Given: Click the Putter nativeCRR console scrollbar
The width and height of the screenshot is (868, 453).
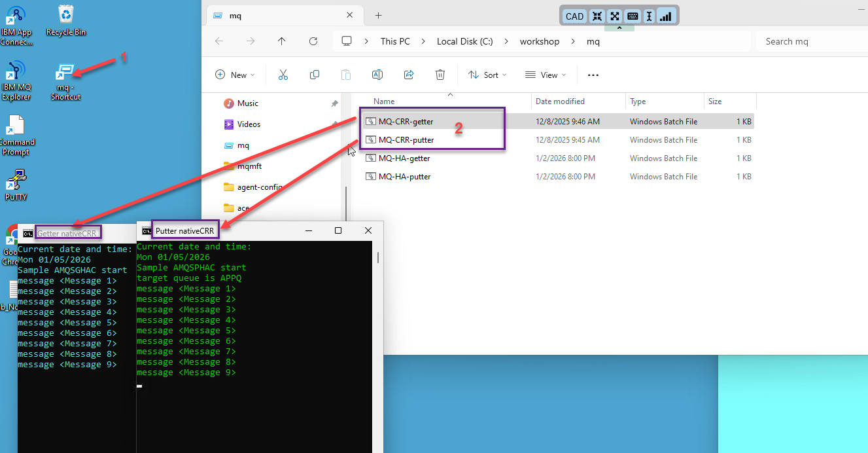Looking at the screenshot, I should 378,258.
